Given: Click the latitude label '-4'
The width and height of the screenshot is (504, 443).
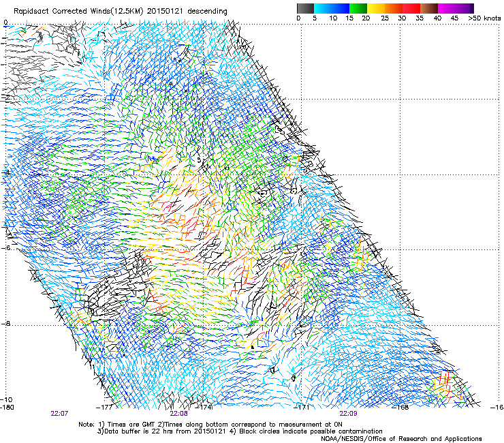Looking at the screenshot, I should point(5,172).
